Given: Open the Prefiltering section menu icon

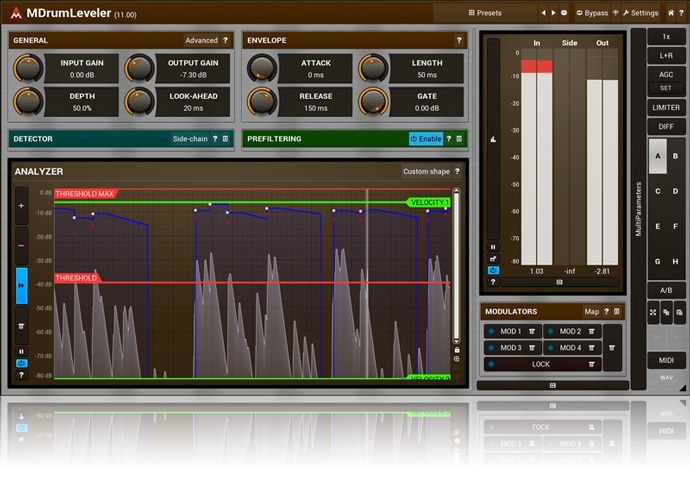Looking at the screenshot, I should 459,139.
